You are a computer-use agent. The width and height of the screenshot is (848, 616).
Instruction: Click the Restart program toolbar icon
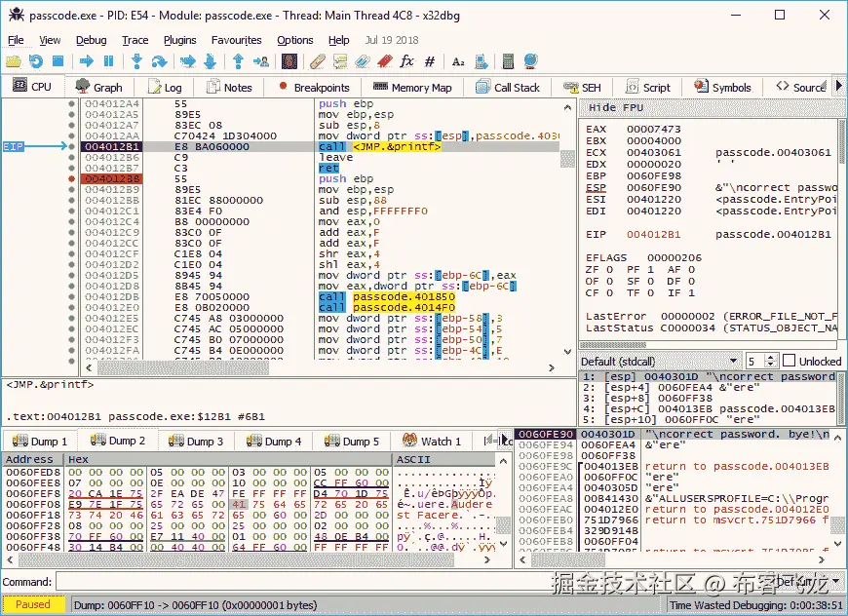click(36, 61)
